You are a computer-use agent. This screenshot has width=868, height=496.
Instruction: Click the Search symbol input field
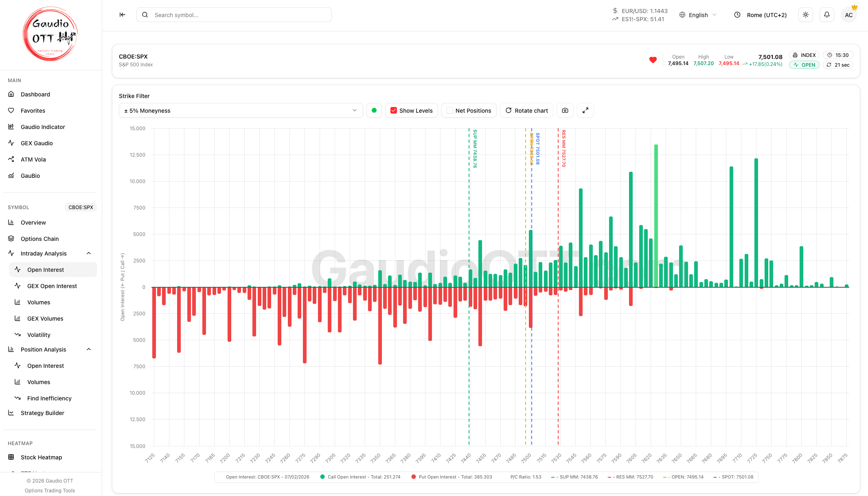234,15
